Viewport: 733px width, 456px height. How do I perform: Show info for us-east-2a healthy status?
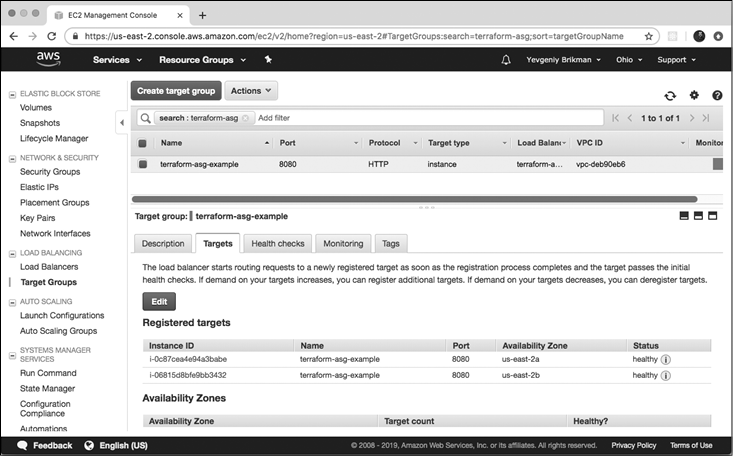[665, 359]
